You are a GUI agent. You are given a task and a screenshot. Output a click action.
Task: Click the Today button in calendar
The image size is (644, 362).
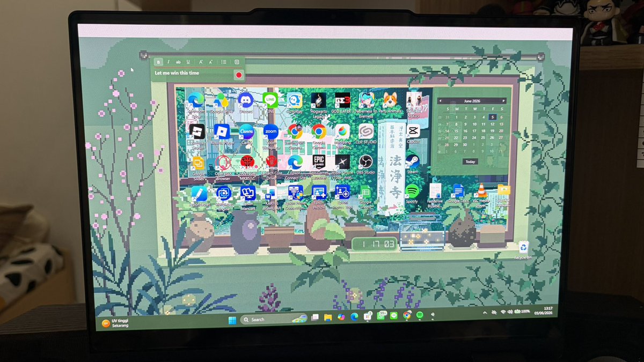[x=470, y=161]
